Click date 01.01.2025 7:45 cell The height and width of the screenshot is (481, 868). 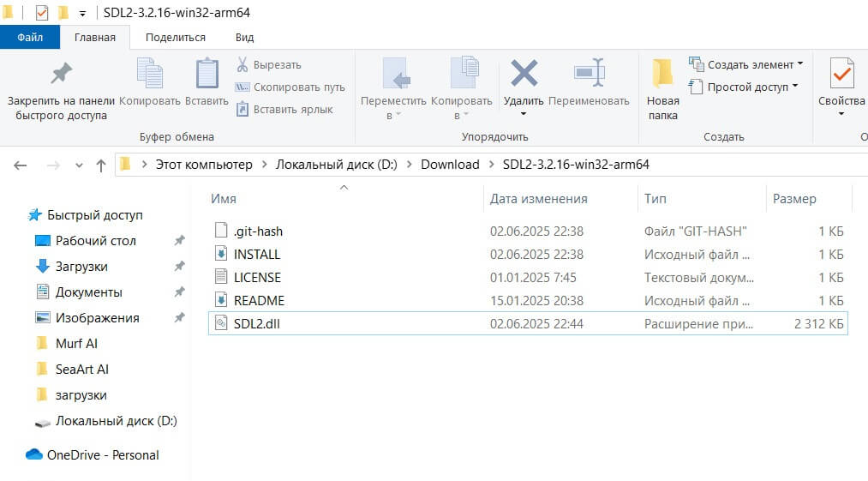pyautogui.click(x=533, y=278)
